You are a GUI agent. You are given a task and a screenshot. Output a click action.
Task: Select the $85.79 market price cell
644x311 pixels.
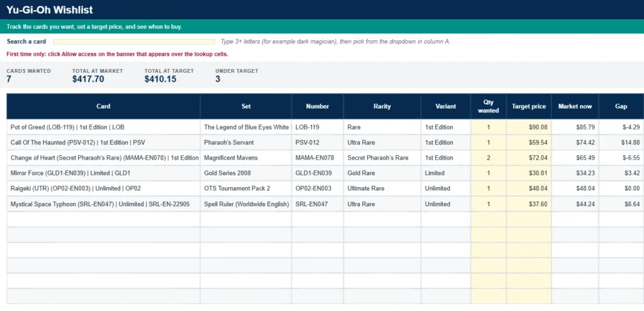[x=575, y=127]
